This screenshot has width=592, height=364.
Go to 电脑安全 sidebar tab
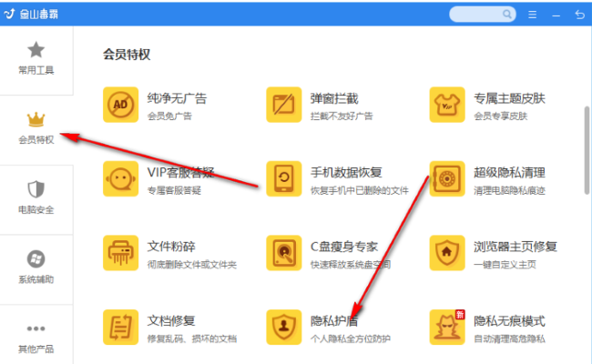point(36,198)
